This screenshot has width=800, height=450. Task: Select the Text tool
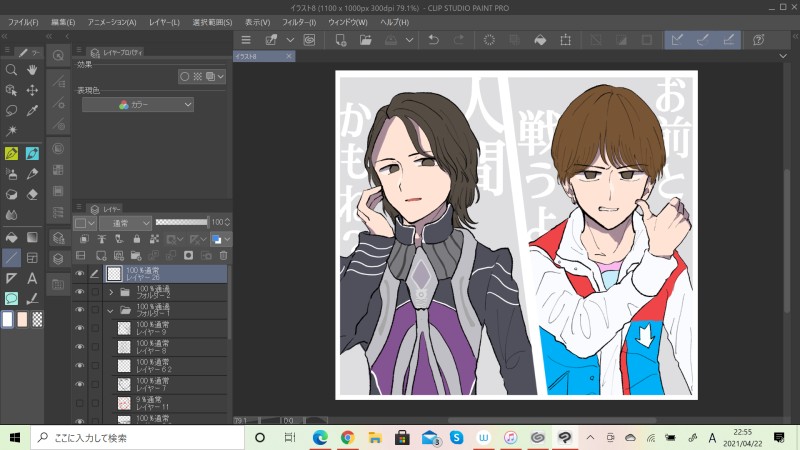(x=32, y=278)
